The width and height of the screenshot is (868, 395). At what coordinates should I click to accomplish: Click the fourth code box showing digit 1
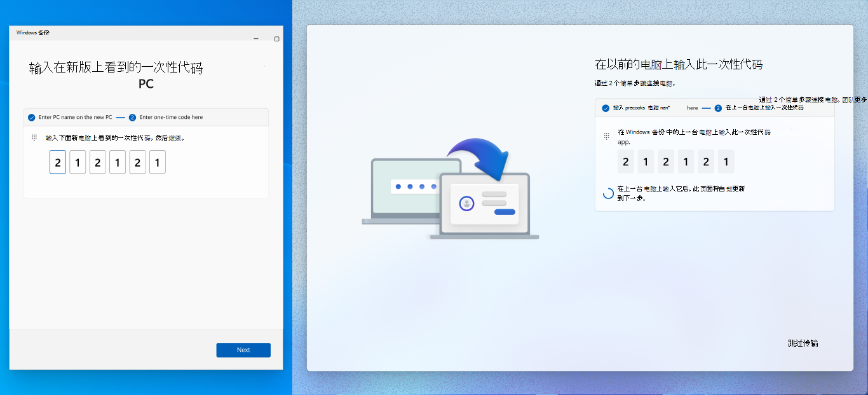pos(117,162)
